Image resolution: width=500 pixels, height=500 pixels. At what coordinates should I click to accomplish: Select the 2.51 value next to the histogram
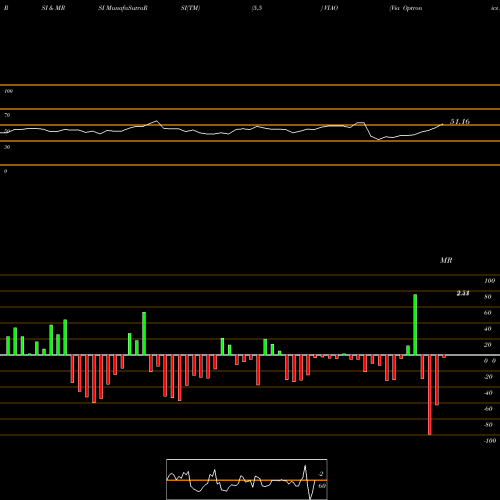click(x=463, y=293)
